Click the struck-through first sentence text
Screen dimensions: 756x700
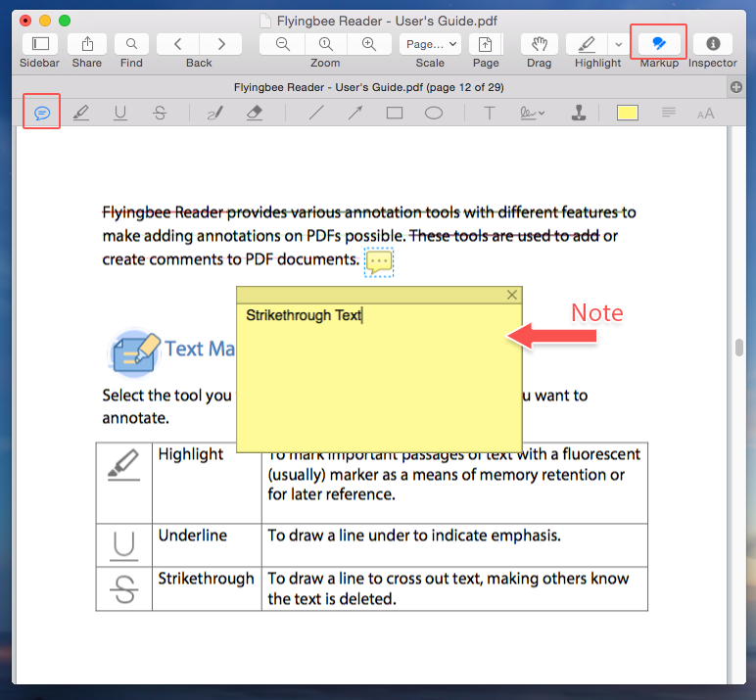(x=369, y=212)
